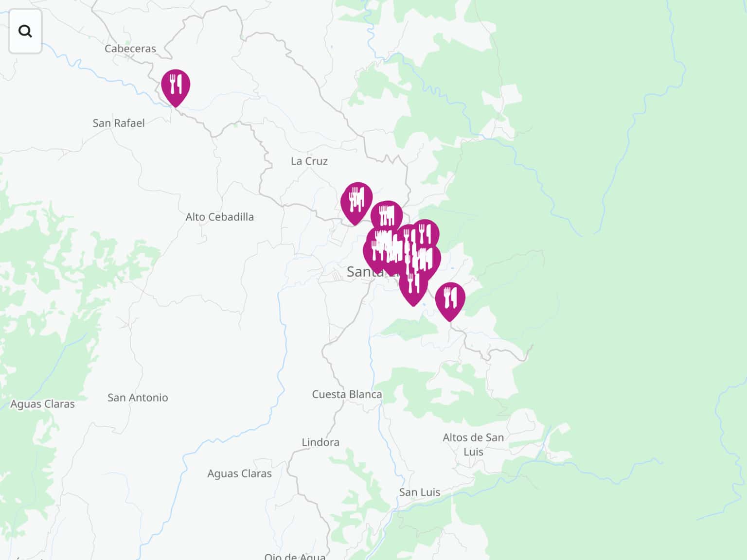The image size is (747, 560).
Task: Click the Lindora place label
Action: [x=320, y=442]
